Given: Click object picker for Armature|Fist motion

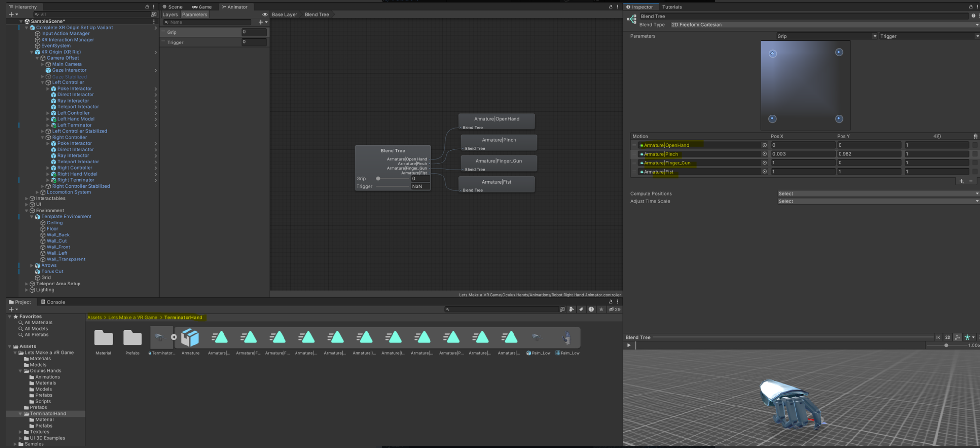Looking at the screenshot, I should point(764,172).
